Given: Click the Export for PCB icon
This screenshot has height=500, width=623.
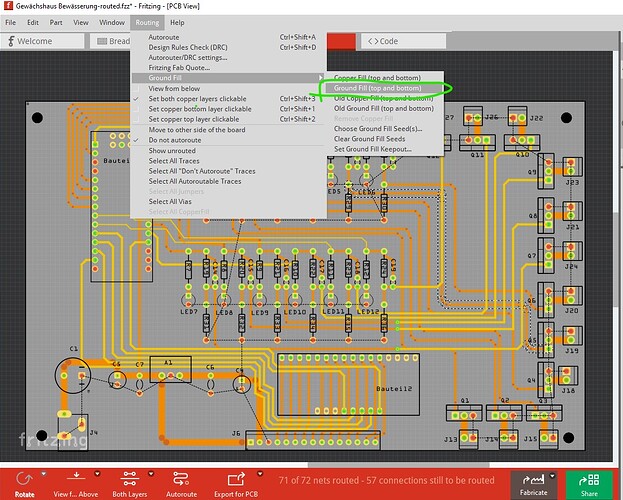Looking at the screenshot, I should [x=237, y=478].
